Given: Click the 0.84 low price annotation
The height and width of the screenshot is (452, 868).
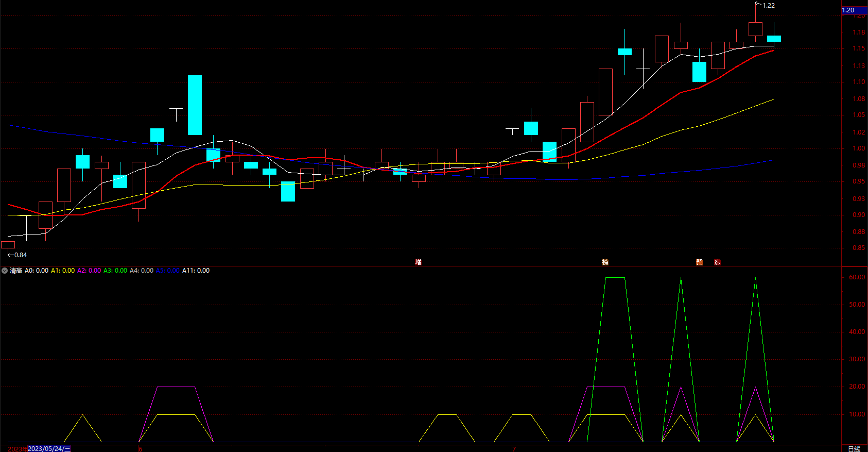Looking at the screenshot, I should (x=21, y=255).
